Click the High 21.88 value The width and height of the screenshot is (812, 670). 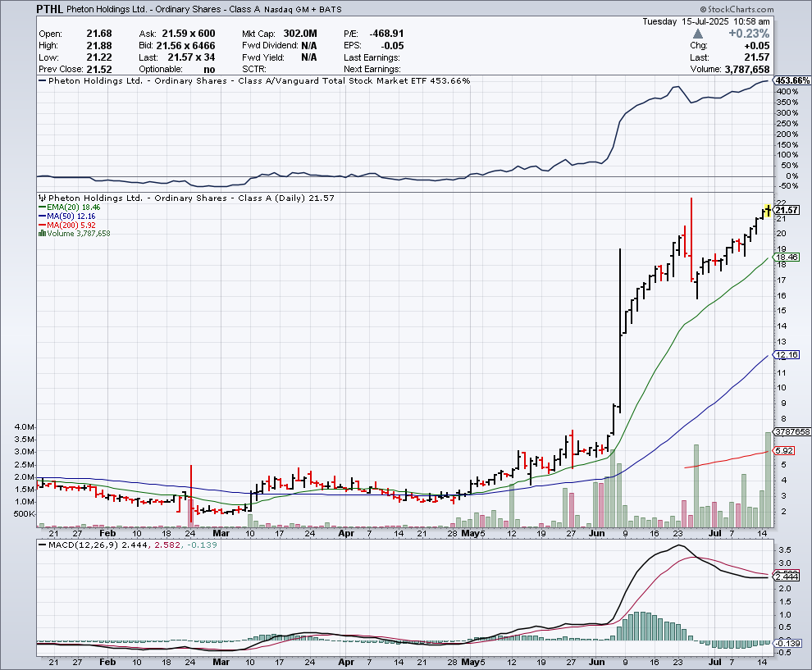(x=99, y=46)
